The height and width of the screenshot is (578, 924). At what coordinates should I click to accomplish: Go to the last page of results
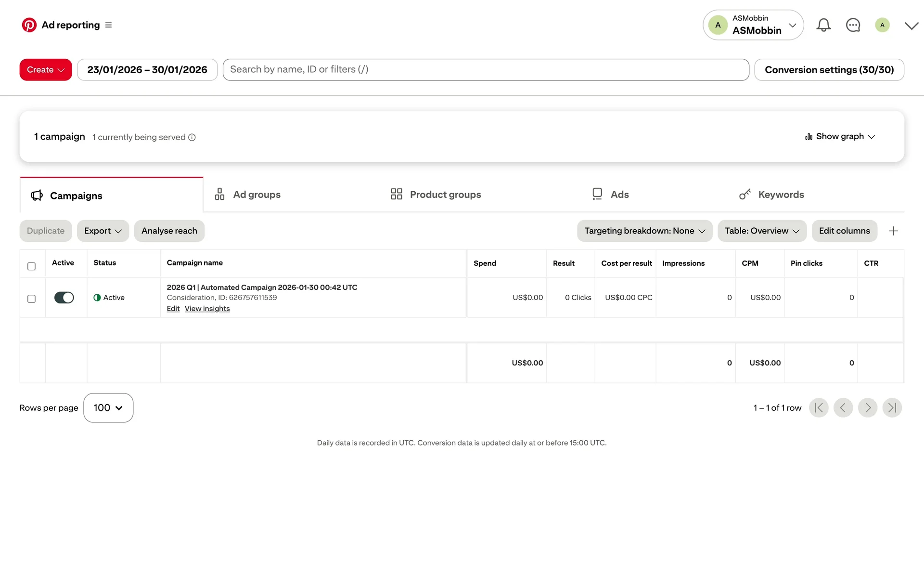[892, 408]
